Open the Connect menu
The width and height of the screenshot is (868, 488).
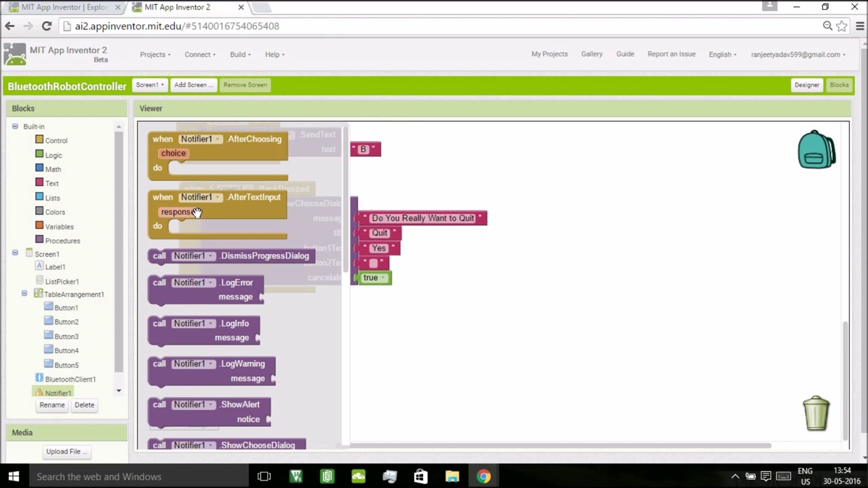tap(200, 54)
